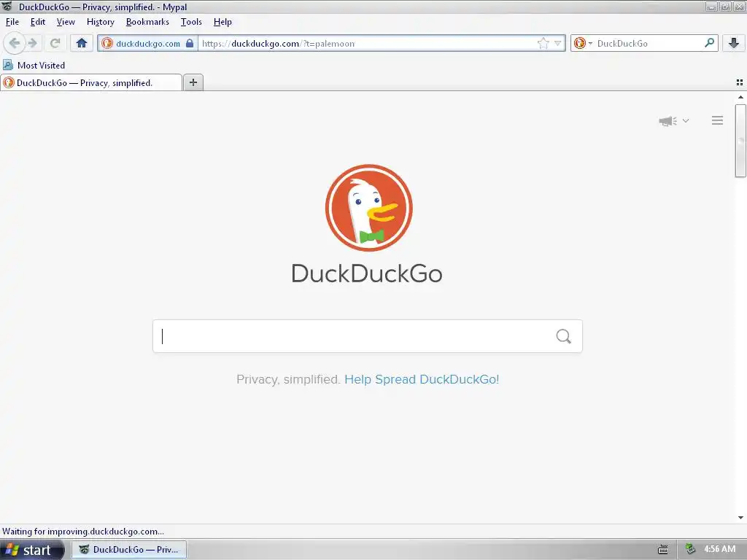Open the search engine selector dropdown

pyautogui.click(x=583, y=43)
